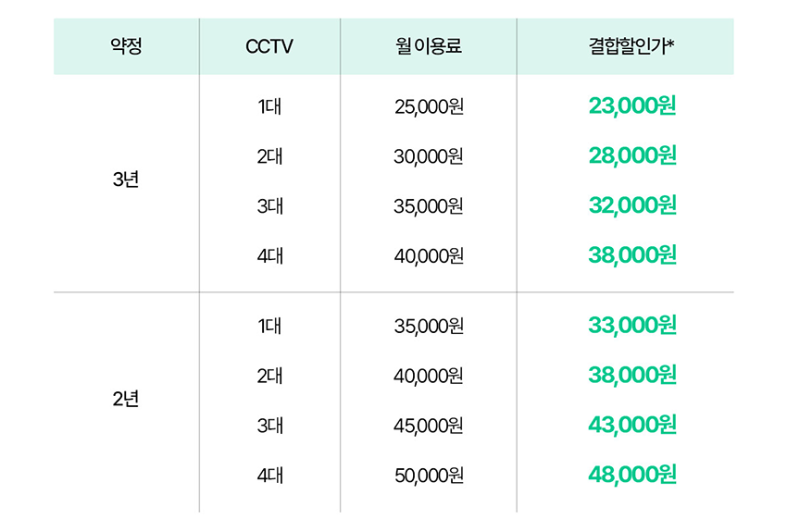
Task: Click the 48,000원 discounted price
Action: (632, 475)
